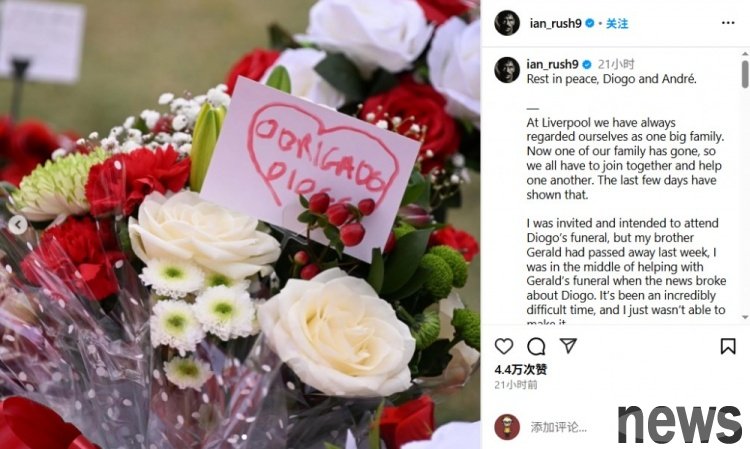
Task: Open ian_rush9 username link in caption
Action: click(x=552, y=64)
